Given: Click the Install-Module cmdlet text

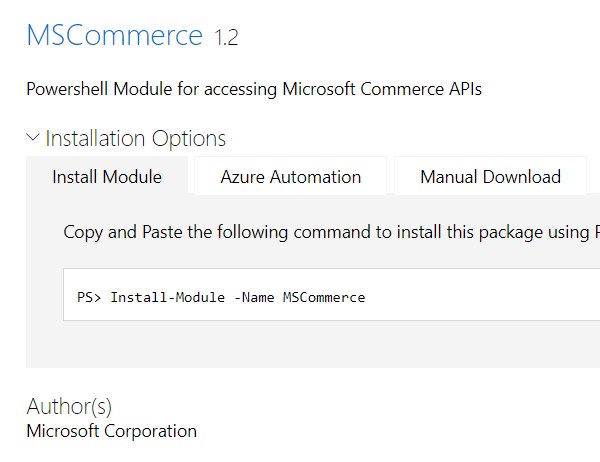Looking at the screenshot, I should point(168,297).
